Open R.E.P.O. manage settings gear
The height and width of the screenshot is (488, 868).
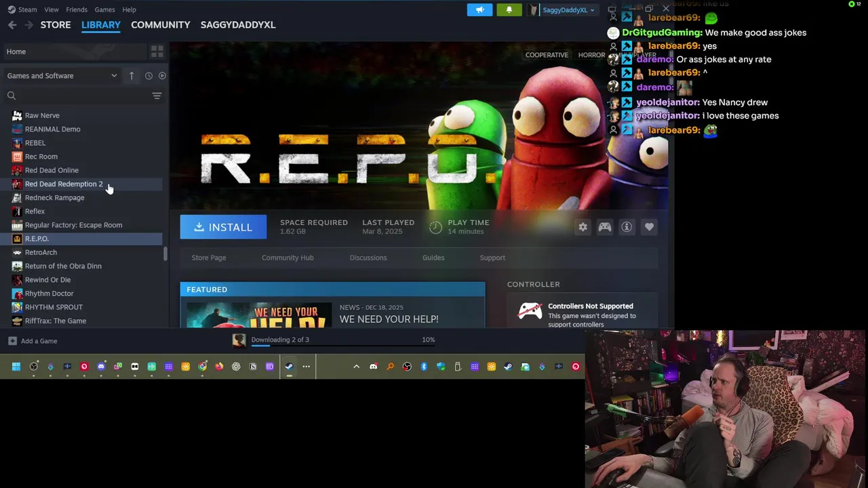tap(583, 228)
